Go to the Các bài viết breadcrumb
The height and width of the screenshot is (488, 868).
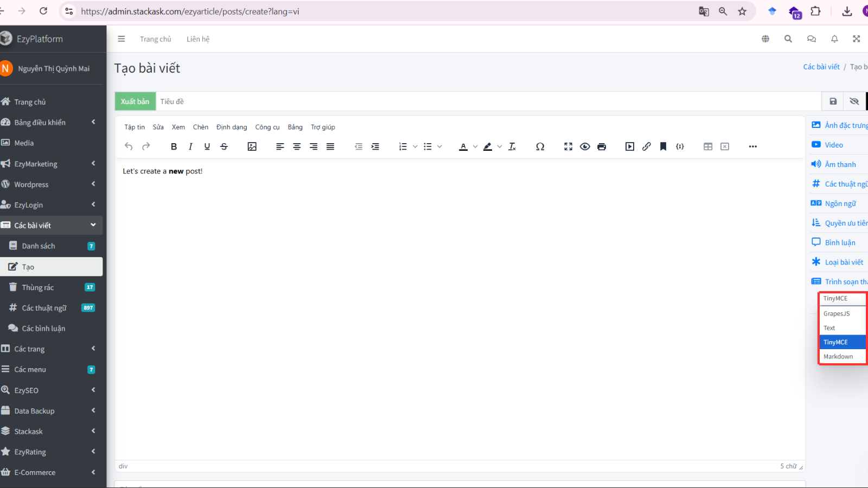coord(821,67)
